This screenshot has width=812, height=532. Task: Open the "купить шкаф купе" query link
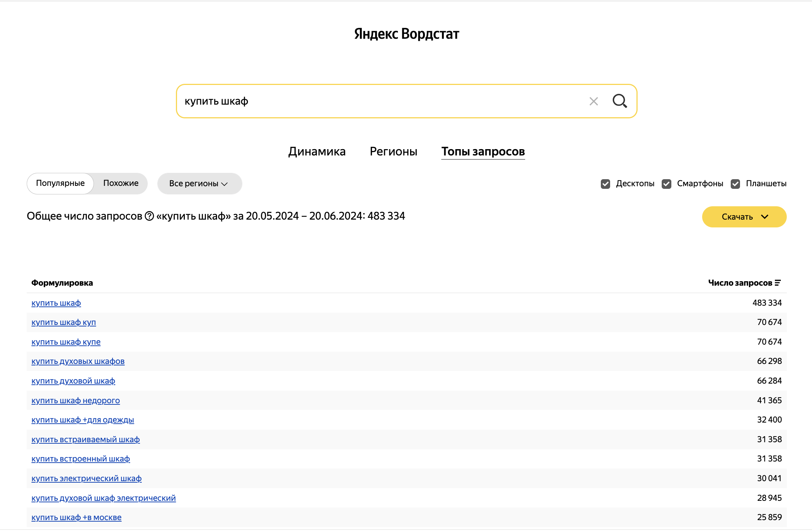[x=66, y=342]
